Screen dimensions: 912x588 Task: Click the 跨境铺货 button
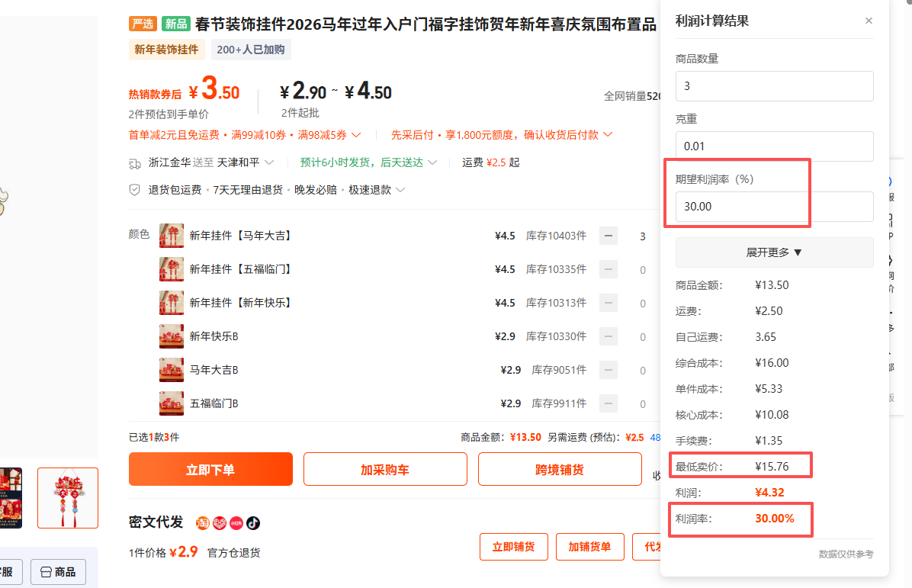(560, 469)
